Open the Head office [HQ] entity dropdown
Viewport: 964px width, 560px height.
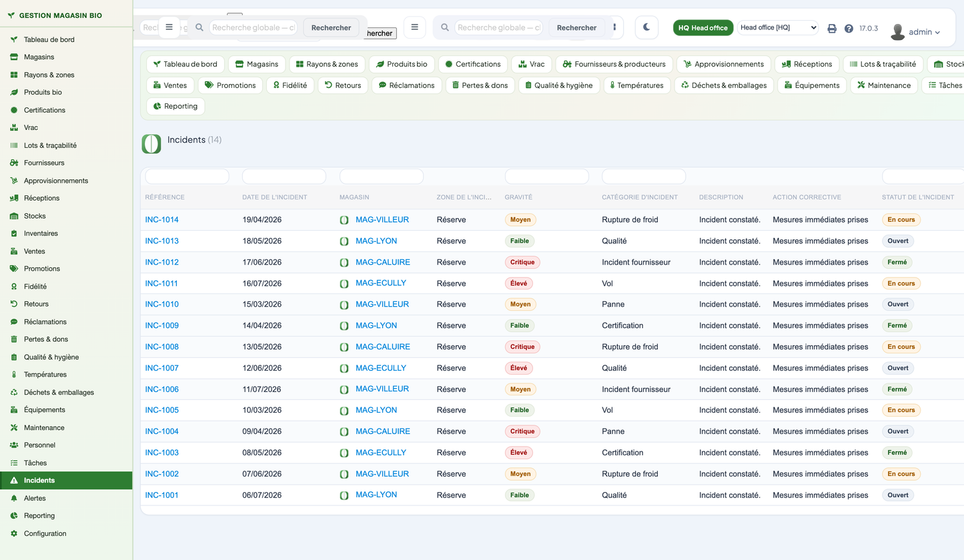[x=778, y=27]
